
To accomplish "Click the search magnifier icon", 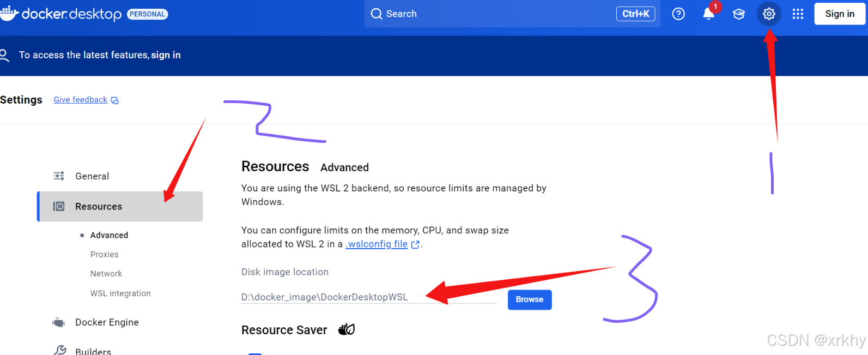I will tap(377, 14).
